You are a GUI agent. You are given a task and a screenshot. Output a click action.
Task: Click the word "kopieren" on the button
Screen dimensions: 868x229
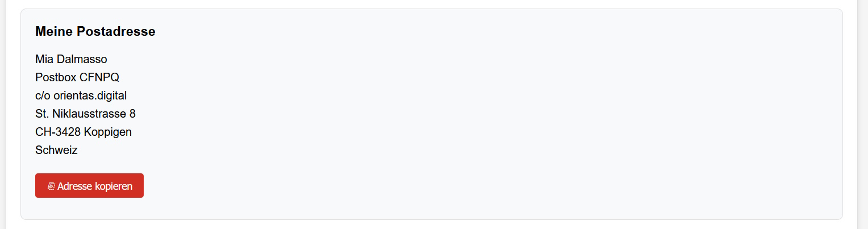114,186
